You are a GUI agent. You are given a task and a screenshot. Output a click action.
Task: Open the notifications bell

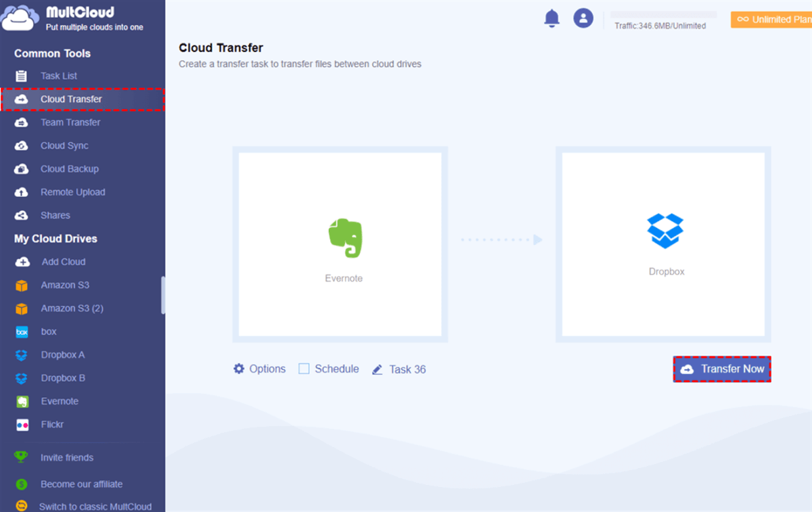(552, 18)
